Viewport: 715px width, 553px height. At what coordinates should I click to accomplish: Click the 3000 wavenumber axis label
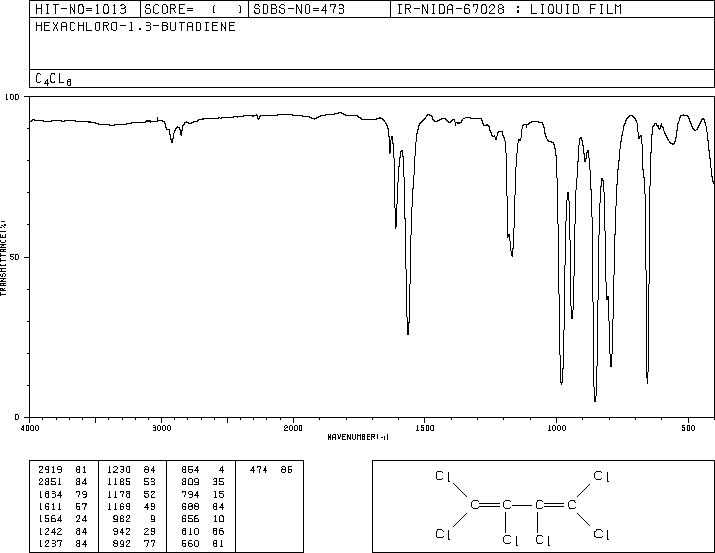[x=161, y=428]
